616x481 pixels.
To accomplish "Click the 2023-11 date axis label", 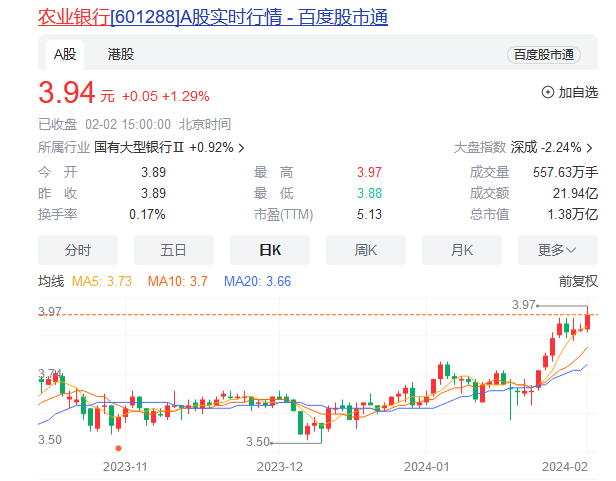I will pos(125,467).
